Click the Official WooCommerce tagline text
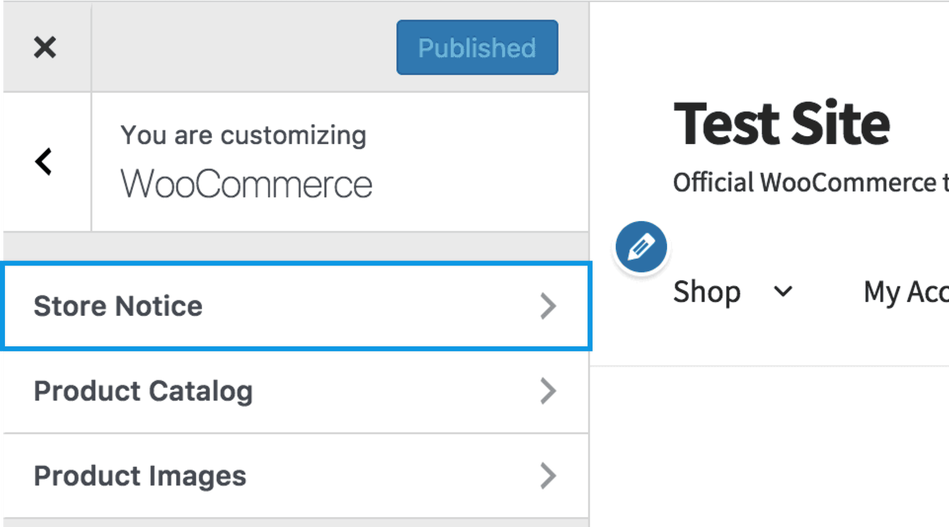The height and width of the screenshot is (527, 949). pos(810,183)
